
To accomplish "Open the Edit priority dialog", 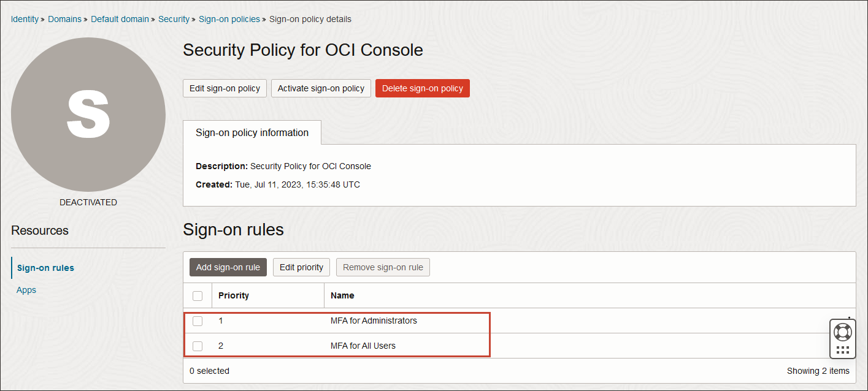I will coord(301,267).
